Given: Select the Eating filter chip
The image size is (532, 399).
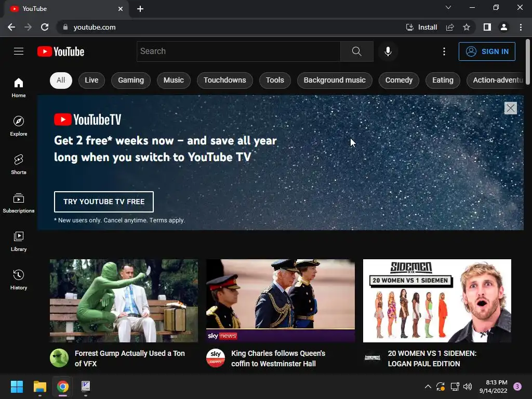Looking at the screenshot, I should click(443, 81).
